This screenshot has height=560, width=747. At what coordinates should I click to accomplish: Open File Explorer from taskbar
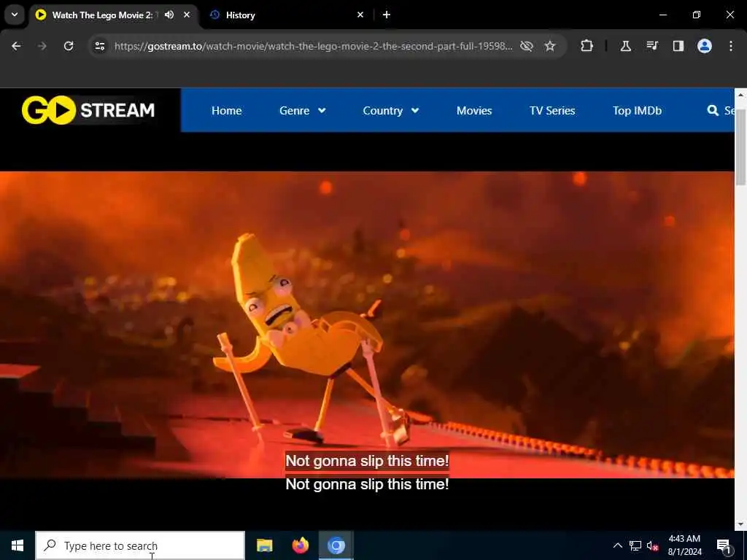coord(264,545)
